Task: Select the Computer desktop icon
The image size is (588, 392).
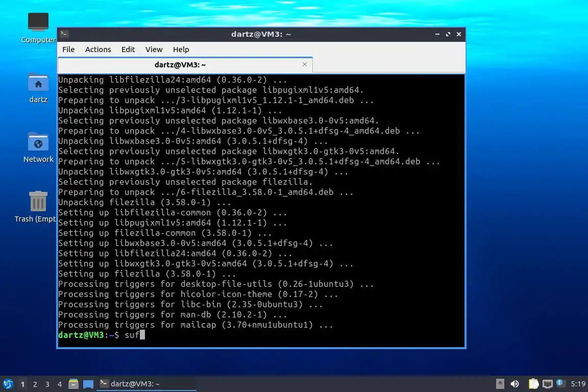Action: tap(38, 28)
